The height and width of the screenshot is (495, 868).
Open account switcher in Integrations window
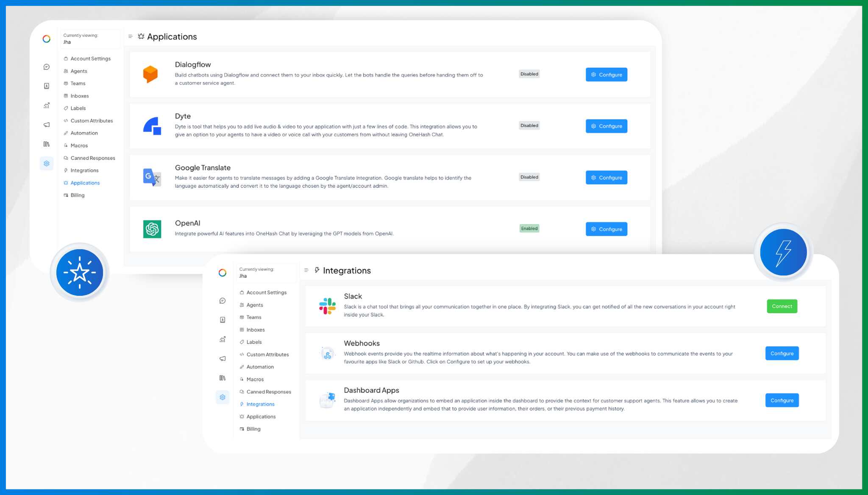[266, 273]
